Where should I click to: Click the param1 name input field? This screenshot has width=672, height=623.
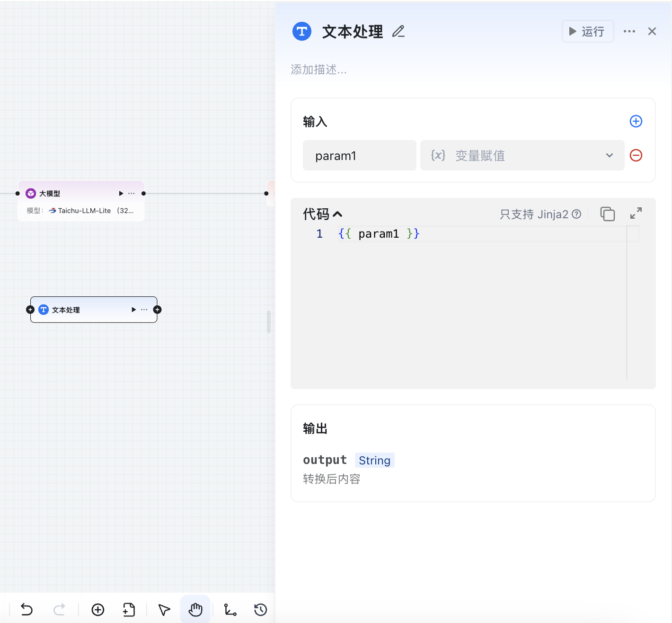pyautogui.click(x=359, y=155)
